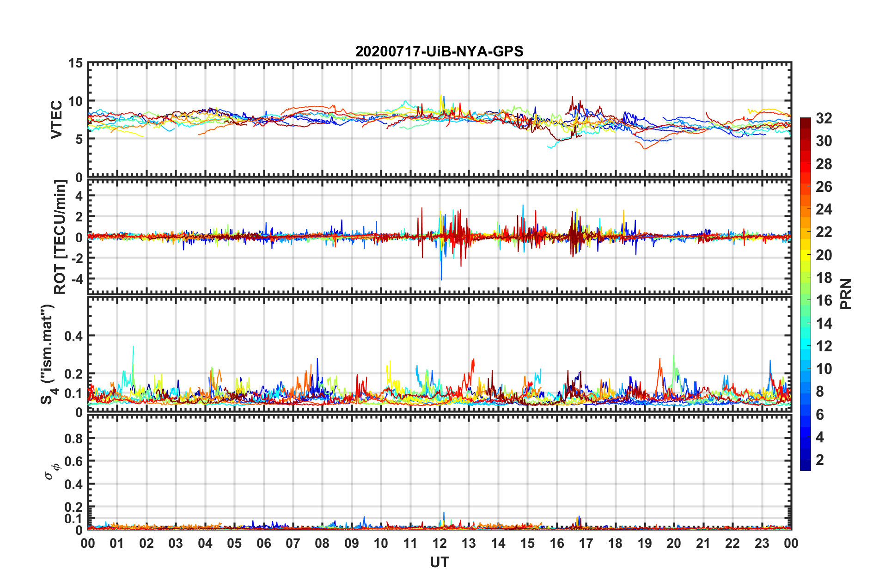The image size is (879, 588).
Task: Click the sigma phi axis label
Action: pyautogui.click(x=52, y=472)
